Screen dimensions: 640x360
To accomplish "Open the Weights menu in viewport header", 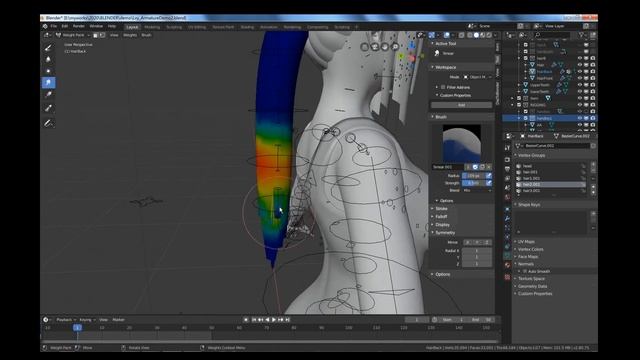I will tap(130, 35).
